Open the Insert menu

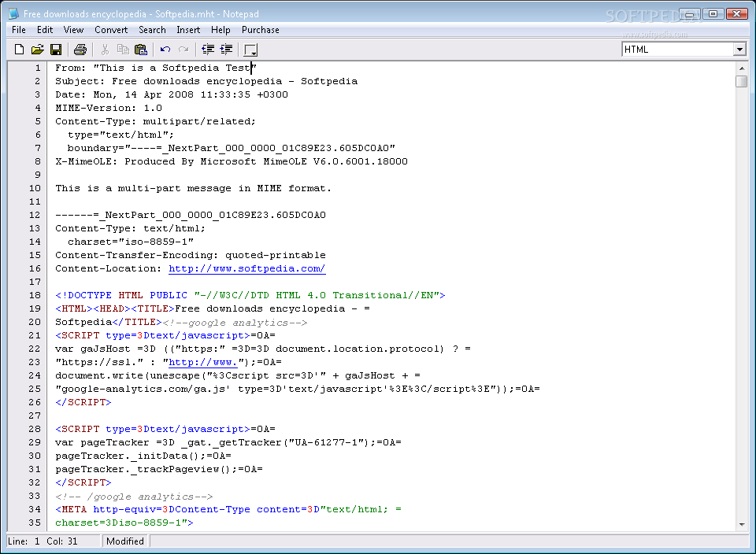[188, 30]
